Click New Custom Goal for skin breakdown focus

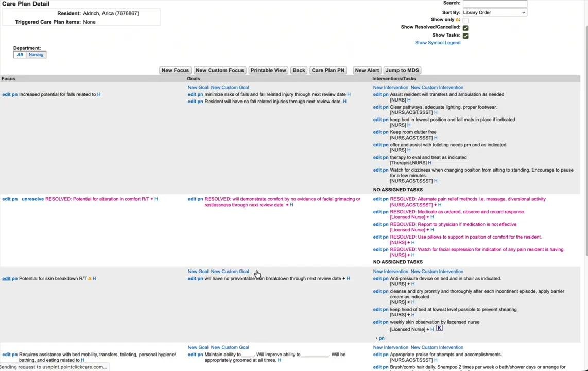[x=230, y=272]
